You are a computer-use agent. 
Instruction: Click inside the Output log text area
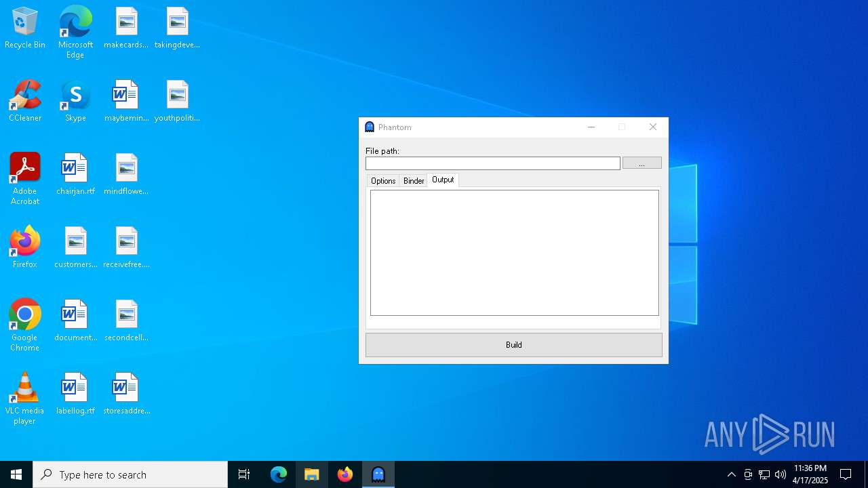click(x=514, y=253)
